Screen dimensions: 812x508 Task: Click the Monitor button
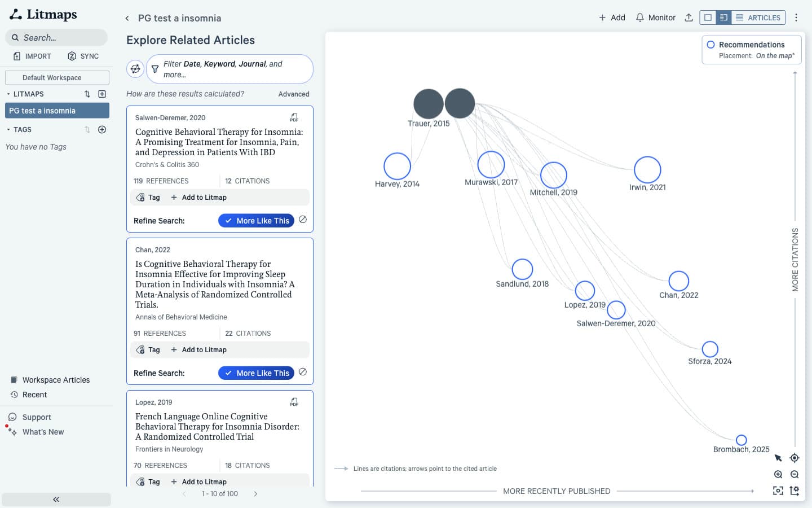coord(655,17)
